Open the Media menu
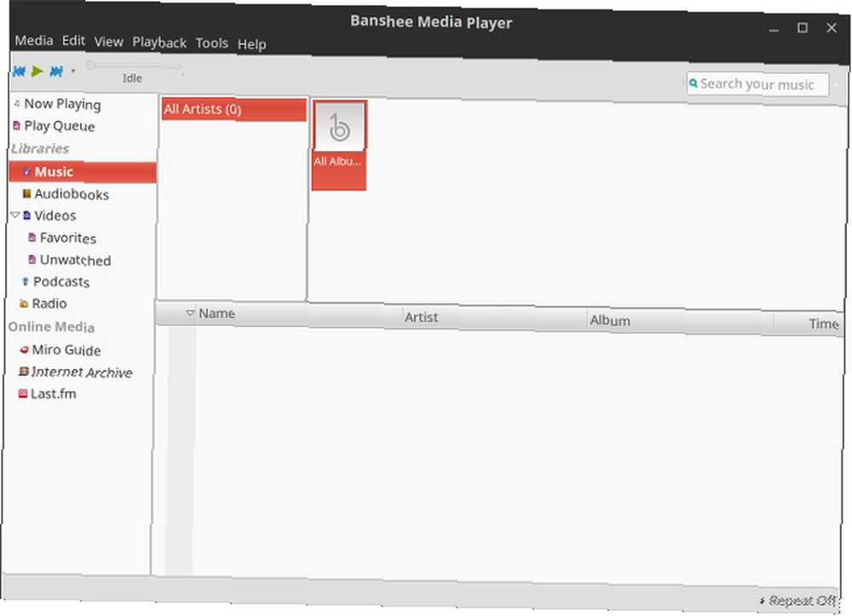The image size is (852, 616). click(34, 40)
